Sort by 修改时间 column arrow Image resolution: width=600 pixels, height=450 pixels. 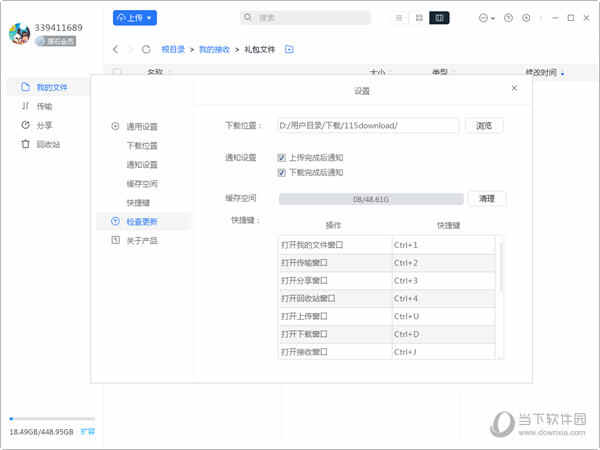point(562,73)
